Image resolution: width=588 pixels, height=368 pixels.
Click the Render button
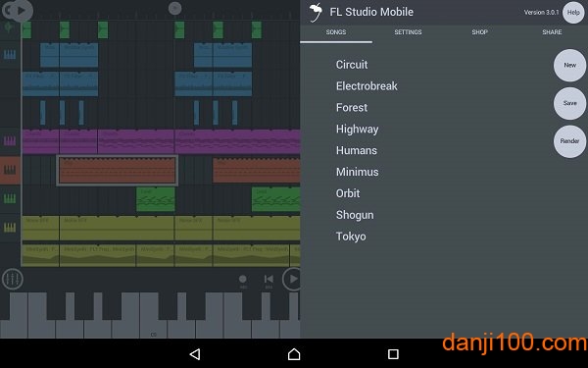coord(569,141)
